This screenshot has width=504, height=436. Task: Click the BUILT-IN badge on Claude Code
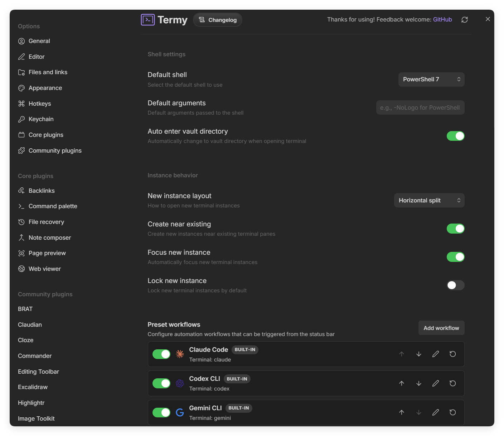tap(245, 350)
